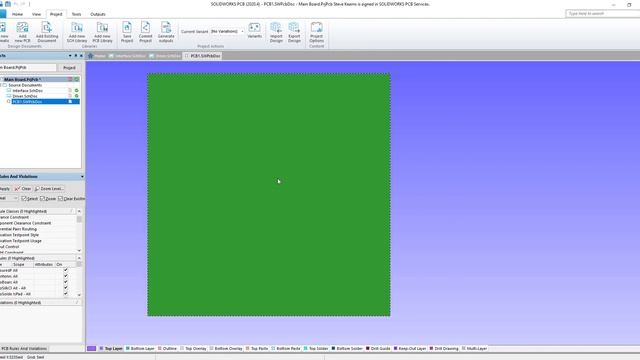The height and width of the screenshot is (360, 640).
Task: Select Component Clearance Constraint rule class
Action: [26, 223]
